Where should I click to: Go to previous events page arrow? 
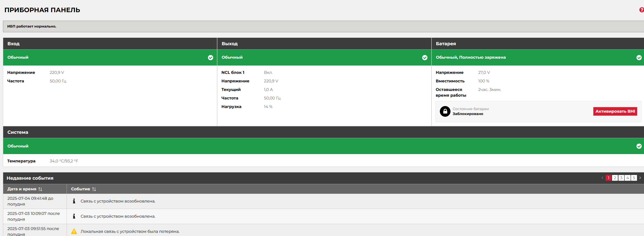tap(602, 178)
